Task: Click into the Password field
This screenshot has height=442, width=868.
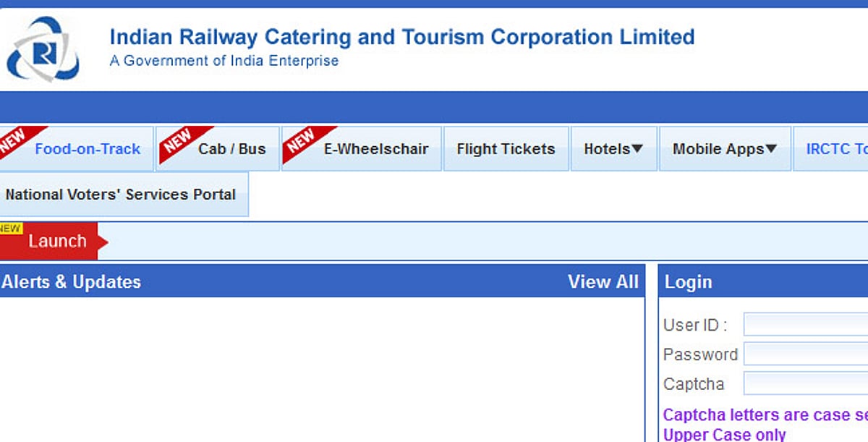Action: [x=805, y=354]
